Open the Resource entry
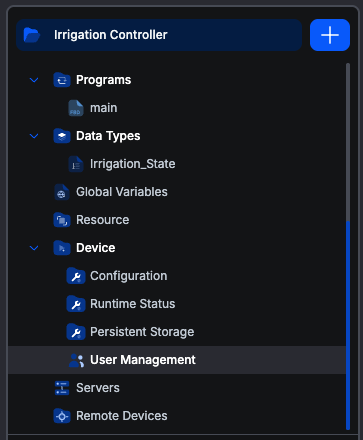 point(103,220)
